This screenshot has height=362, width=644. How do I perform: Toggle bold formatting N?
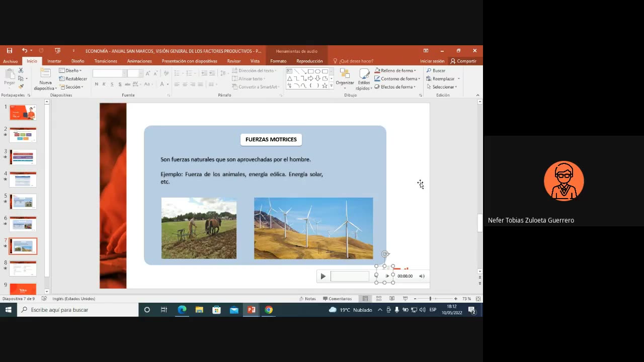[x=96, y=84]
